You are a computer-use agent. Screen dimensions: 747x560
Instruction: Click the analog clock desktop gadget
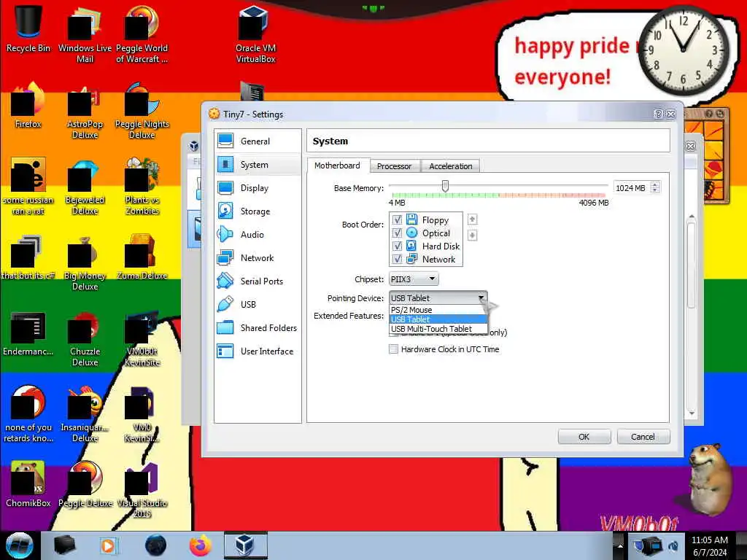click(684, 51)
